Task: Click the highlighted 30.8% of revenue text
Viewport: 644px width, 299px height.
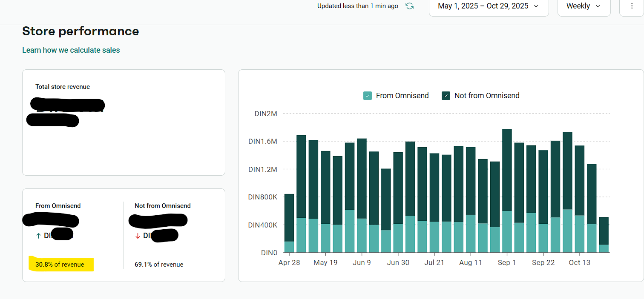Action: click(x=60, y=265)
